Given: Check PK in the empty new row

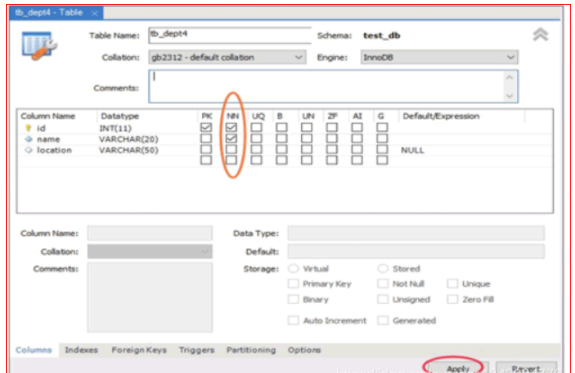Looking at the screenshot, I should [x=206, y=160].
